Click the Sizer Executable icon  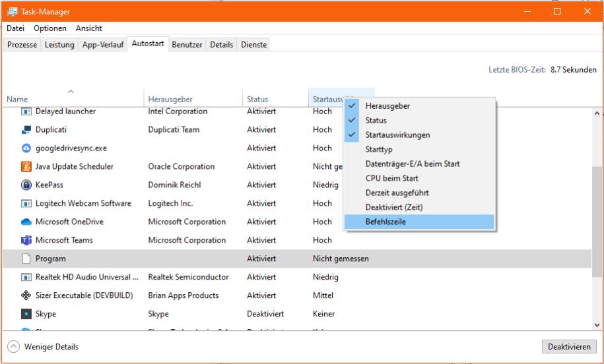(x=26, y=295)
